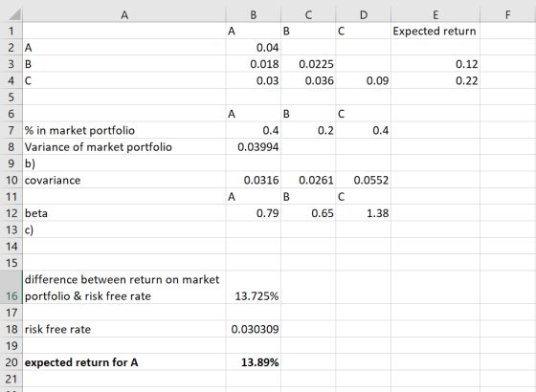The height and width of the screenshot is (392, 536).
Task: Click cell with value 0.0225
Action: click(x=308, y=64)
